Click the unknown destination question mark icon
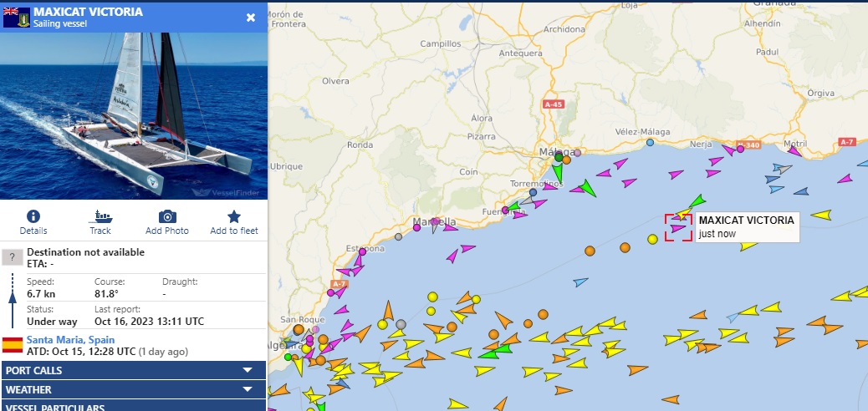This screenshot has width=868, height=411. point(13,257)
